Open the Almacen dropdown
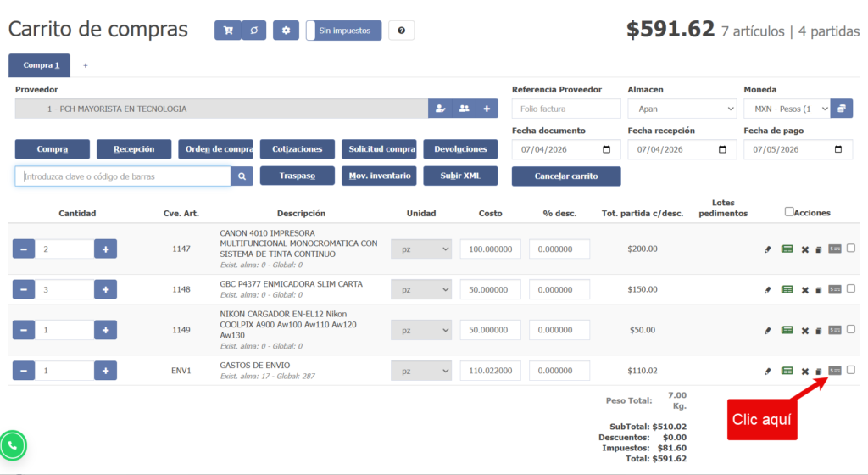 pos(682,109)
